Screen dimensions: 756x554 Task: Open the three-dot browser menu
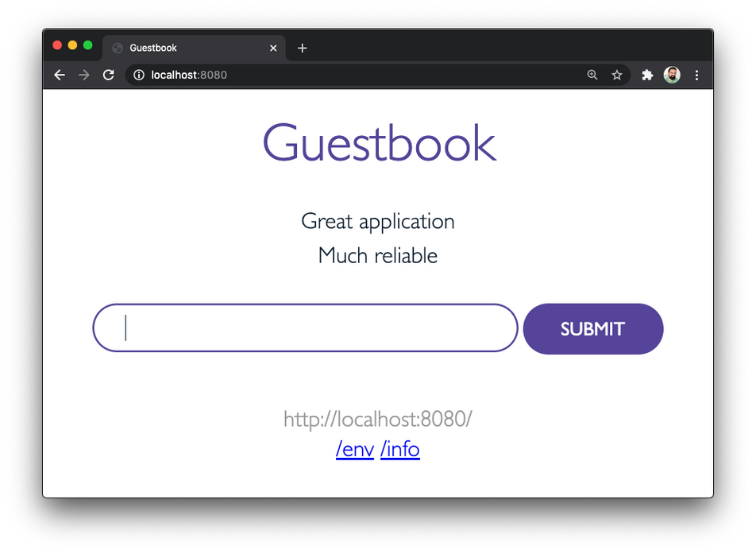[697, 75]
